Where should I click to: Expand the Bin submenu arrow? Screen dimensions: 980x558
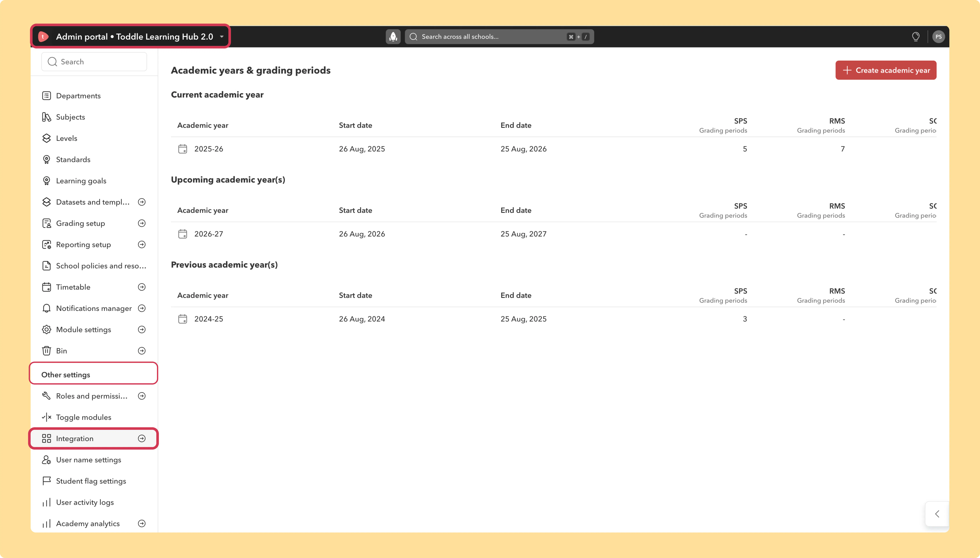(142, 351)
